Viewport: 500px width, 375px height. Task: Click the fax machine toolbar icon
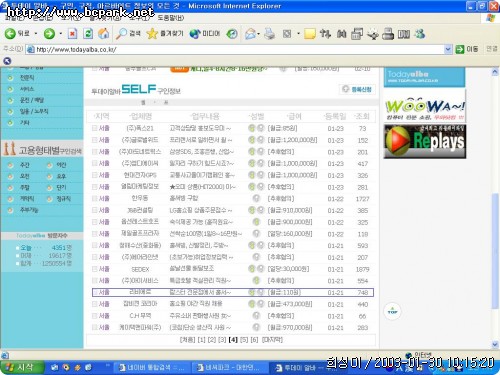(x=388, y=33)
